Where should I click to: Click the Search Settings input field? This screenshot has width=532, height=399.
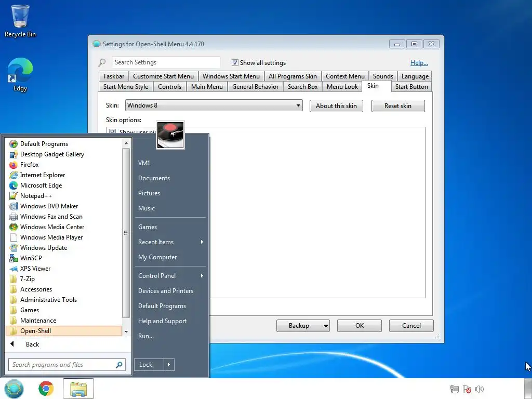click(x=166, y=62)
